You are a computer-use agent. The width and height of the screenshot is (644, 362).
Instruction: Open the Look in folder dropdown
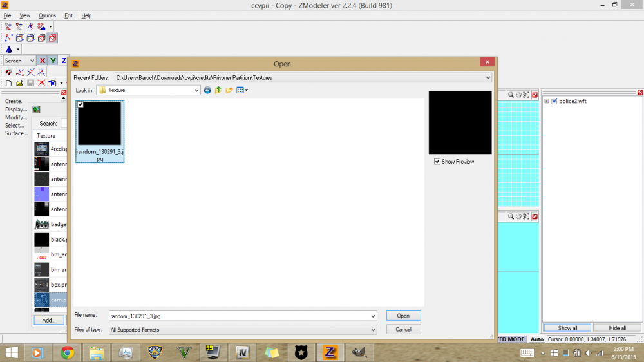[x=196, y=90]
